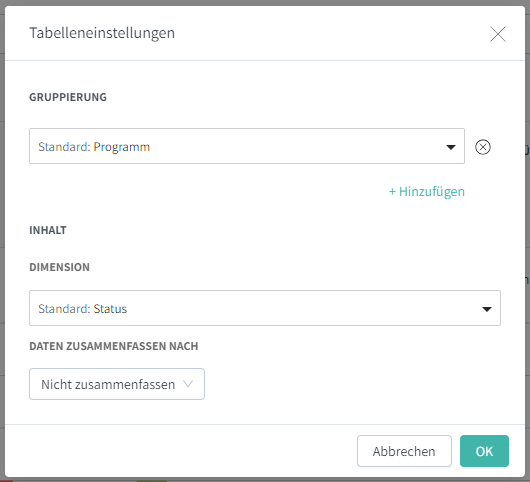Viewport: 530px width, 482px height.
Task: Open the Standard: Programm grouping dropdown
Action: coord(247,146)
